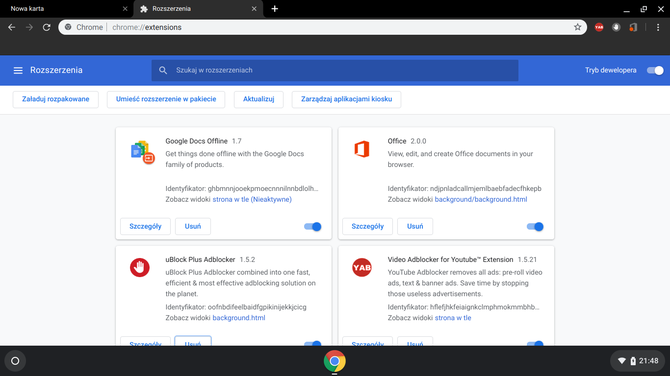This screenshot has width=670, height=376.
Task: Click the Chrome site info chip in the address bar
Action: (84, 27)
